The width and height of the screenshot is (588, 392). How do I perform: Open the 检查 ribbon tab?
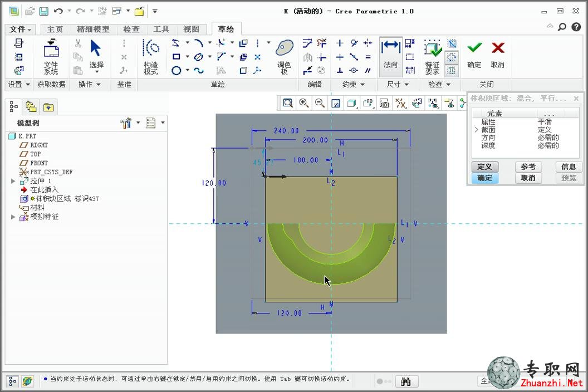131,30
